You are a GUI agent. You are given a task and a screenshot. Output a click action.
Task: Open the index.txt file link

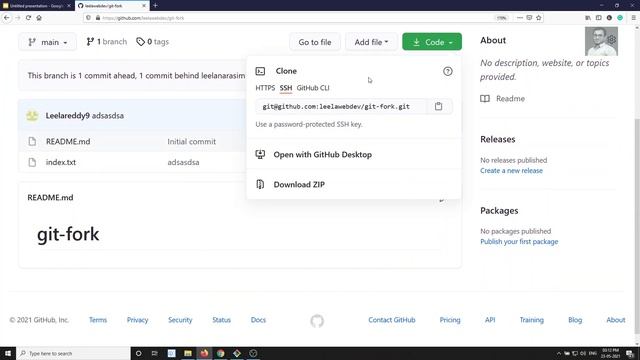point(61,162)
